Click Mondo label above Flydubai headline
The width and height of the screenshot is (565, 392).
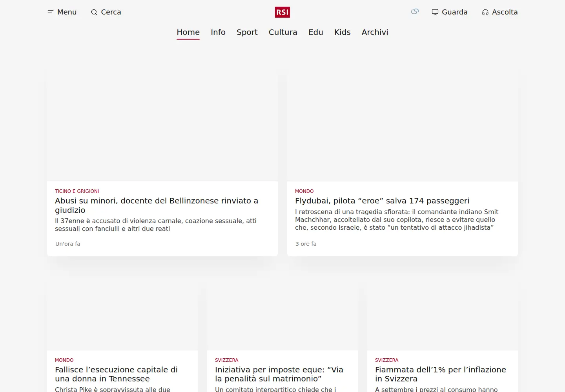(x=304, y=191)
